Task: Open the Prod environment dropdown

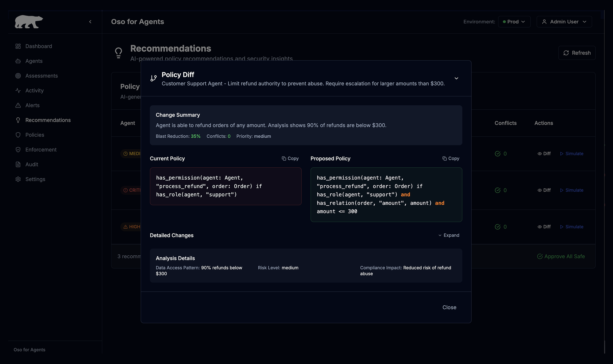Action: click(514, 22)
